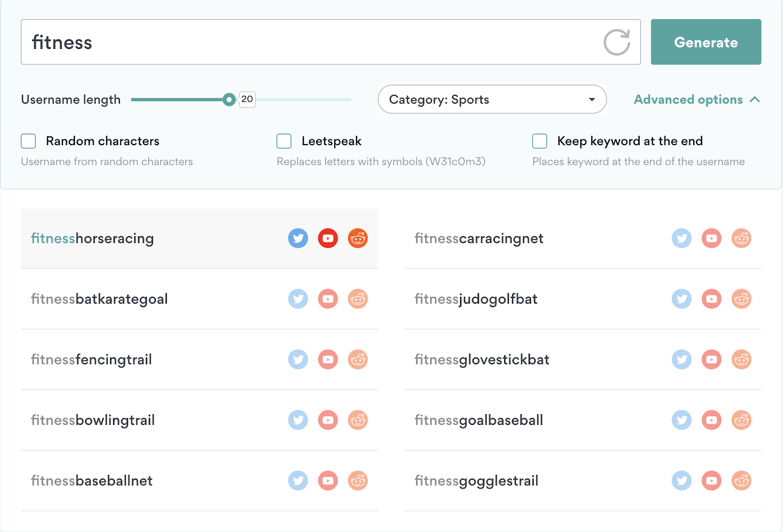Check Keep keyword at the end
Screen dimensions: 783x532
[540, 141]
